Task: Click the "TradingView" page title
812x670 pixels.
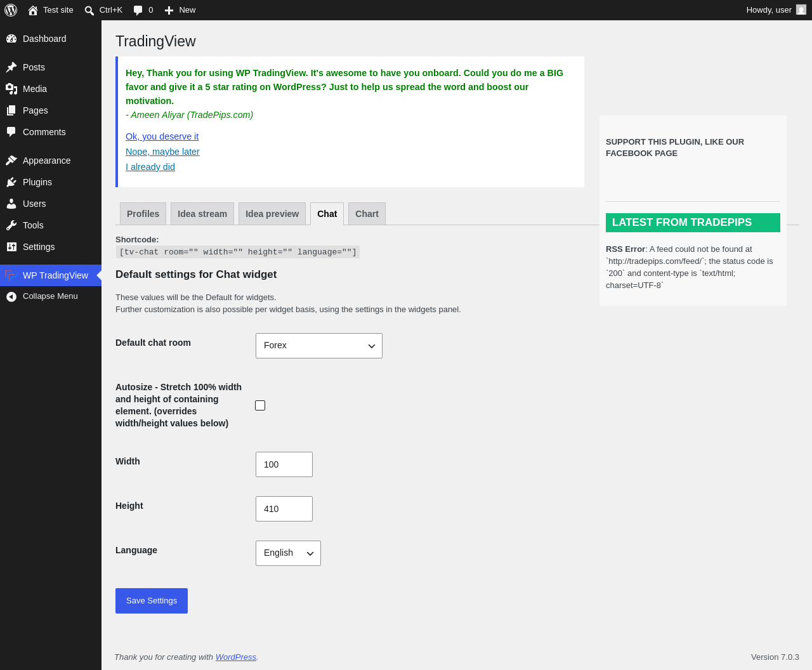Action: (x=155, y=41)
